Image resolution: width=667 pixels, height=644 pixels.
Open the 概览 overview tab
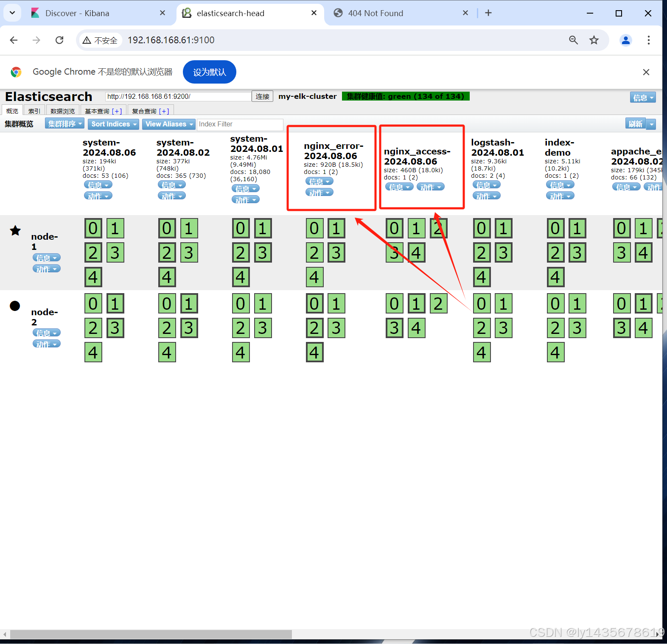(12, 111)
